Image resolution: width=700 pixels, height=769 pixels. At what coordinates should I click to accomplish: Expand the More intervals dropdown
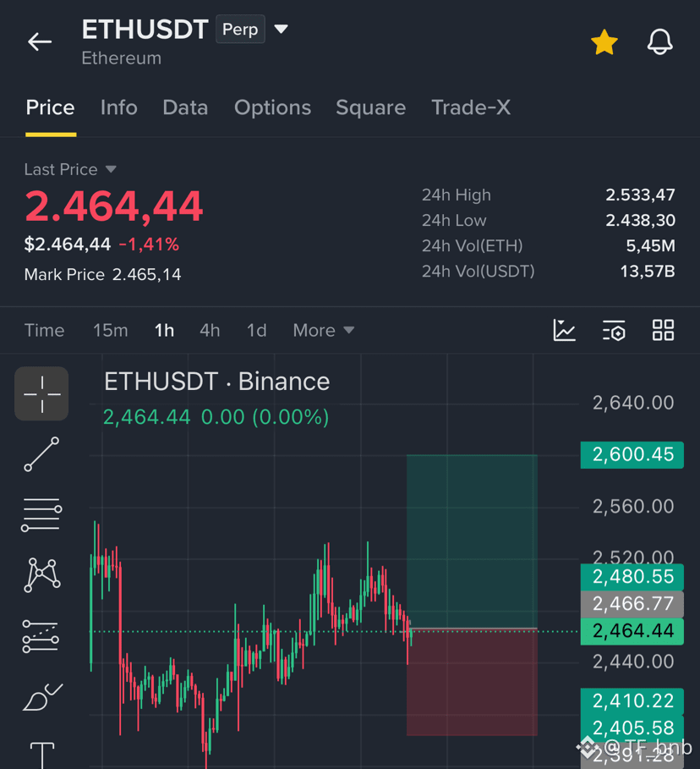tap(324, 331)
